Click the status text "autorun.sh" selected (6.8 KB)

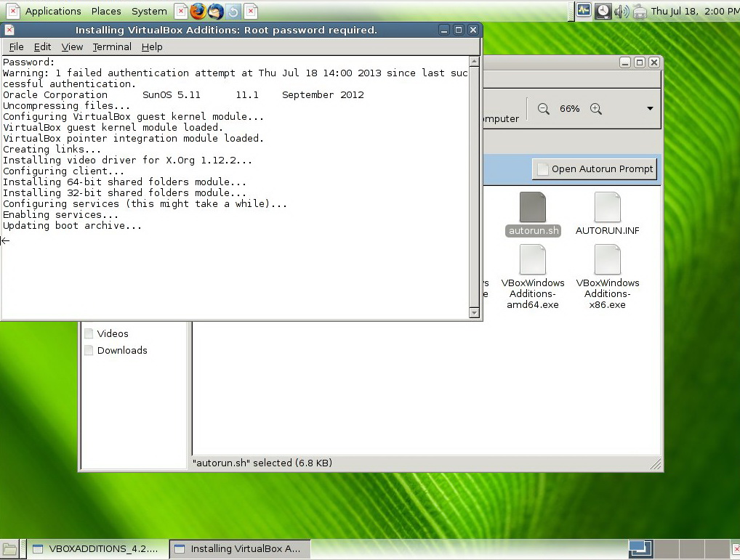coord(262,463)
